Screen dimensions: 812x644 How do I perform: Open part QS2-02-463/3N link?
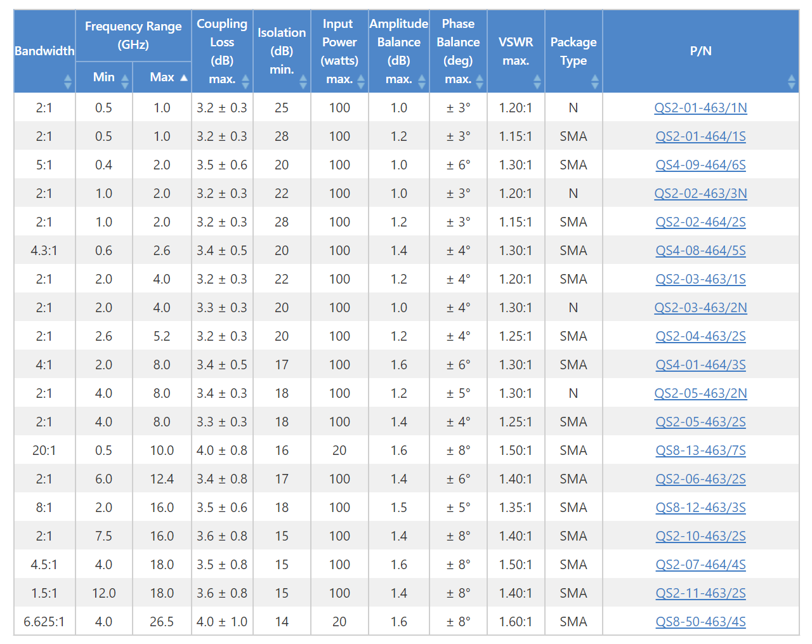[x=700, y=194]
